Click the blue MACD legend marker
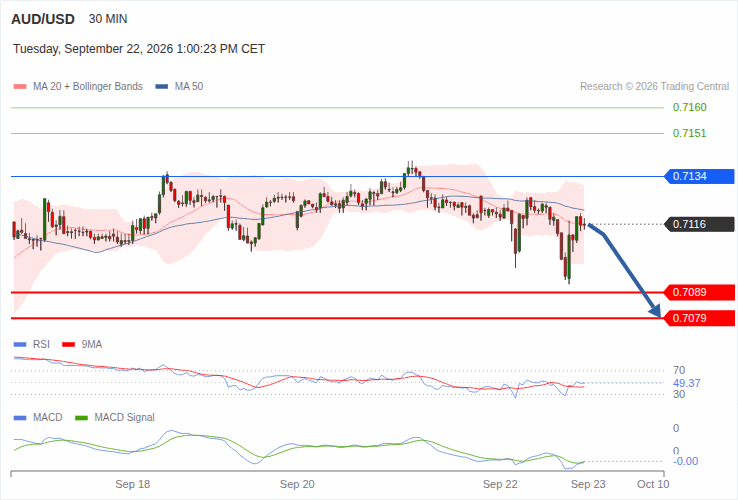This screenshot has height=500, width=738. (20, 418)
